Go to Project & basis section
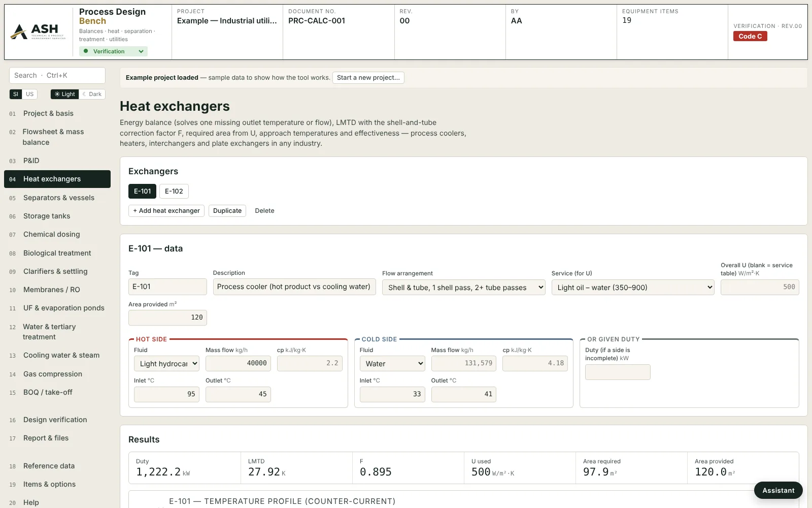 pos(57,113)
